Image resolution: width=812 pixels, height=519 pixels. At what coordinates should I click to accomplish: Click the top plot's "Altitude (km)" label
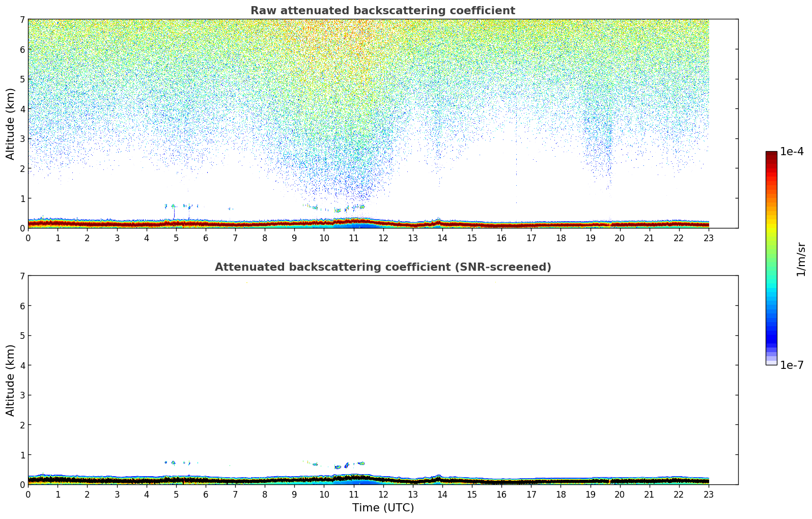(11, 124)
